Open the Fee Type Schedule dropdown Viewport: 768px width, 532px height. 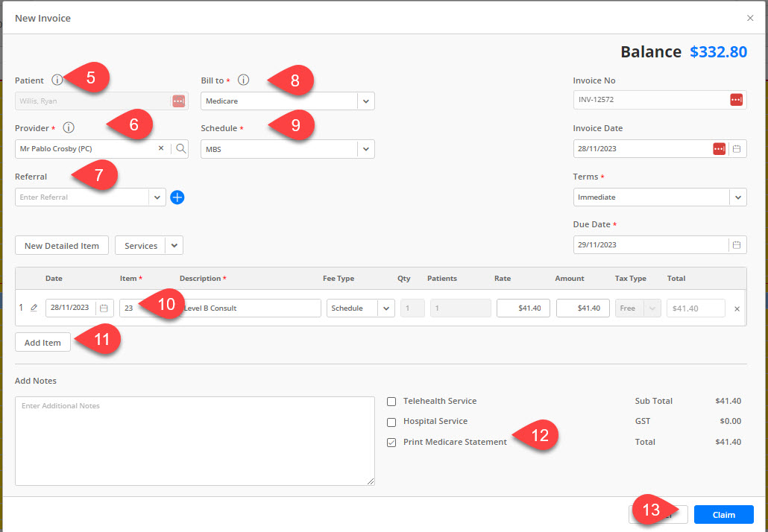coord(386,308)
